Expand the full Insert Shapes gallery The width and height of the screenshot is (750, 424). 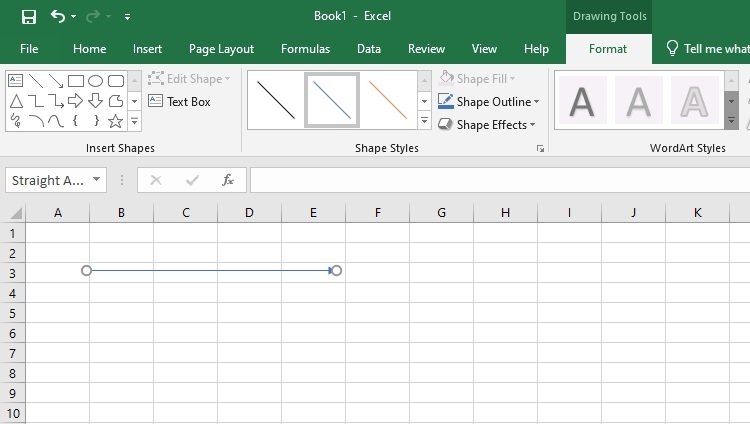(134, 121)
